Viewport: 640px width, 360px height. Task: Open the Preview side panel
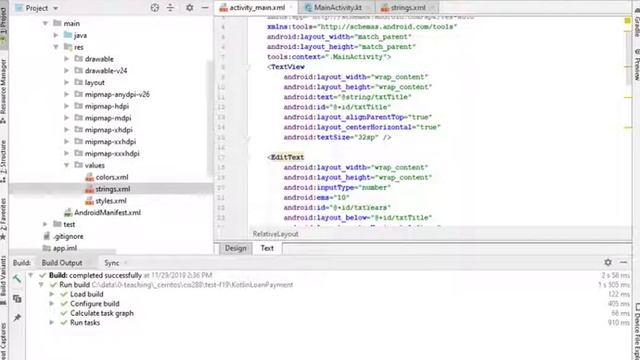coord(636,64)
